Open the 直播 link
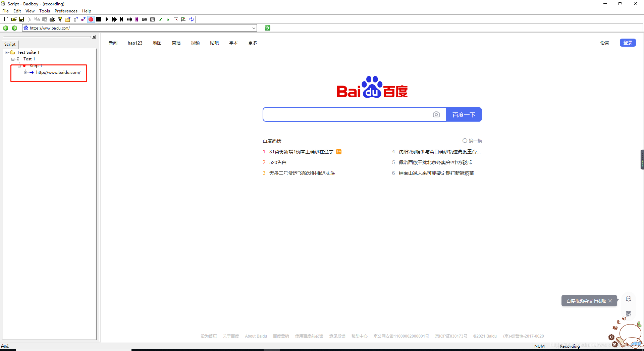644x351 pixels. point(176,43)
